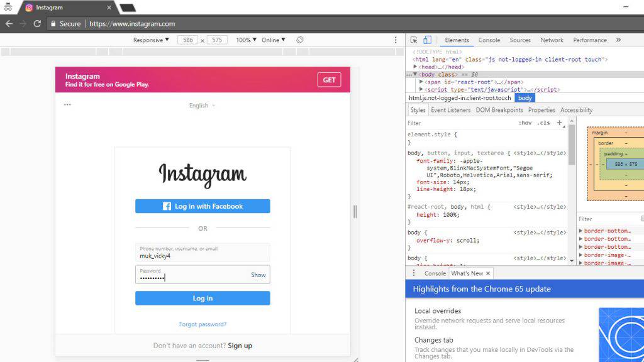Viewport: 644px width, 362px height.
Task: Click the Secure padlock icon
Action: tap(53, 24)
